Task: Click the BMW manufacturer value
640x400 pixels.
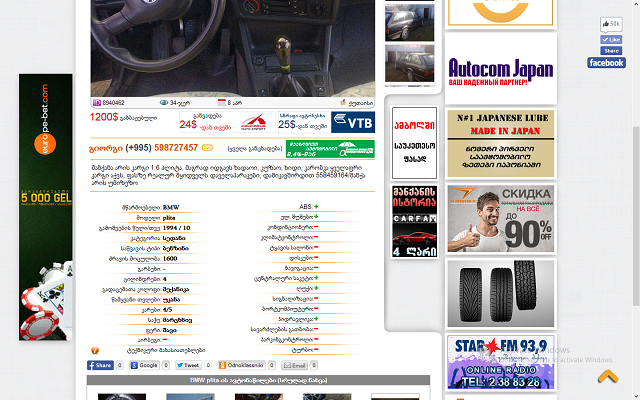Action: pos(171,207)
